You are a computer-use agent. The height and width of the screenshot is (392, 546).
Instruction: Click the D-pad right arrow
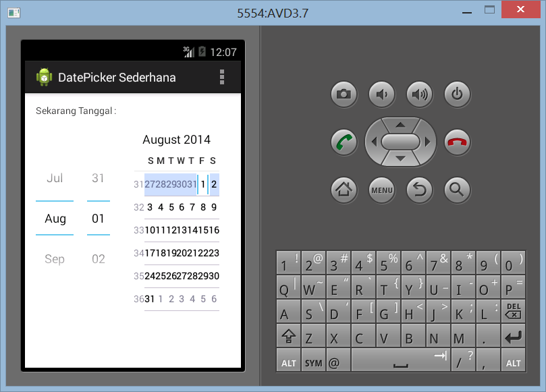tap(428, 142)
